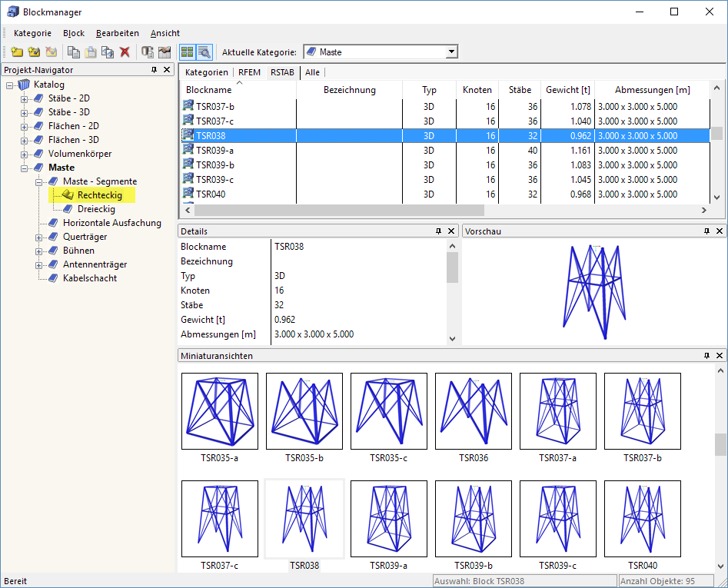
Task: Pin the Details panel
Action: tap(438, 231)
